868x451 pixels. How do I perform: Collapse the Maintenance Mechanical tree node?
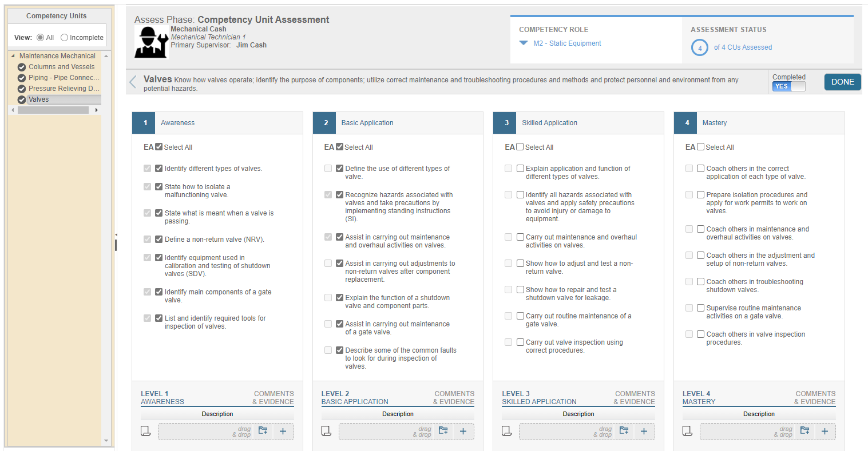coord(13,56)
